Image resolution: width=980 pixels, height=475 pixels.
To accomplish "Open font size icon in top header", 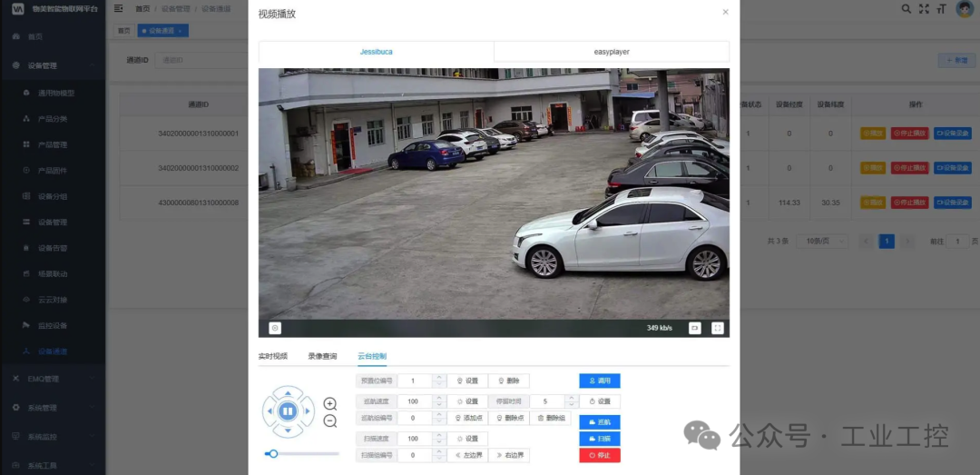I will pyautogui.click(x=941, y=9).
